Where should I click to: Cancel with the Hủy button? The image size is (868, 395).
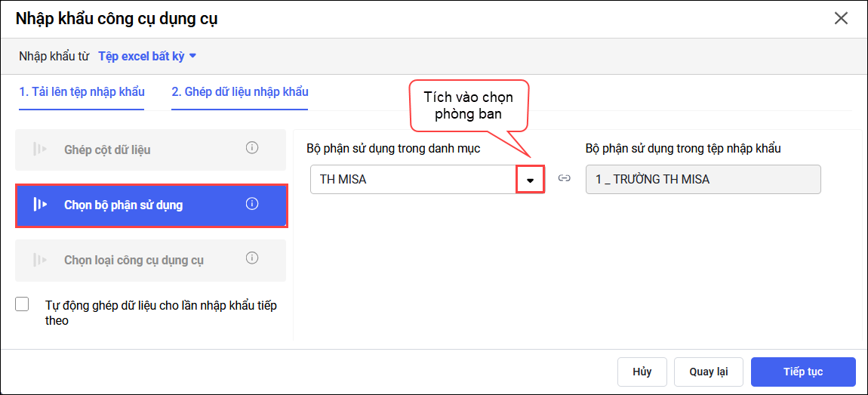tap(642, 372)
